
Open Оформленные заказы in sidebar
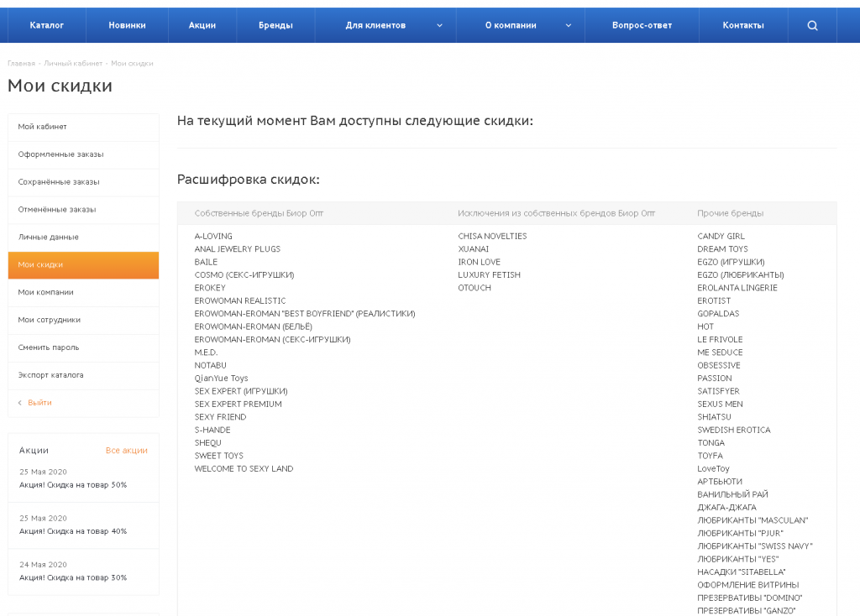pyautogui.click(x=83, y=154)
